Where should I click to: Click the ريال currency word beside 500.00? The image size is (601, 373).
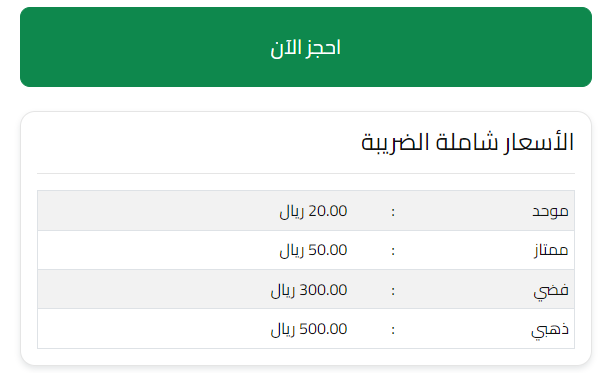click(283, 330)
